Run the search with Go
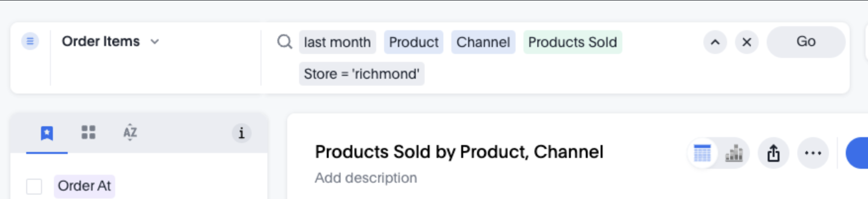The height and width of the screenshot is (199, 868). click(x=806, y=42)
